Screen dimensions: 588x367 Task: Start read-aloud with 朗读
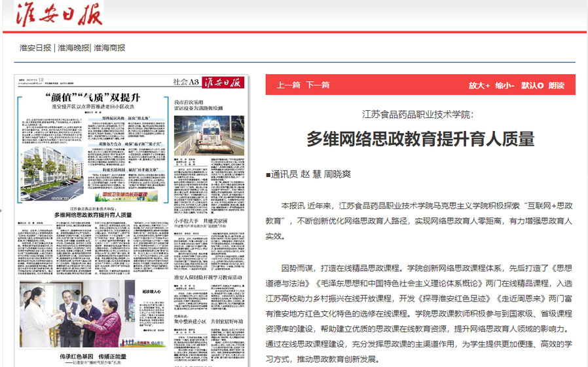pyautogui.click(x=557, y=85)
